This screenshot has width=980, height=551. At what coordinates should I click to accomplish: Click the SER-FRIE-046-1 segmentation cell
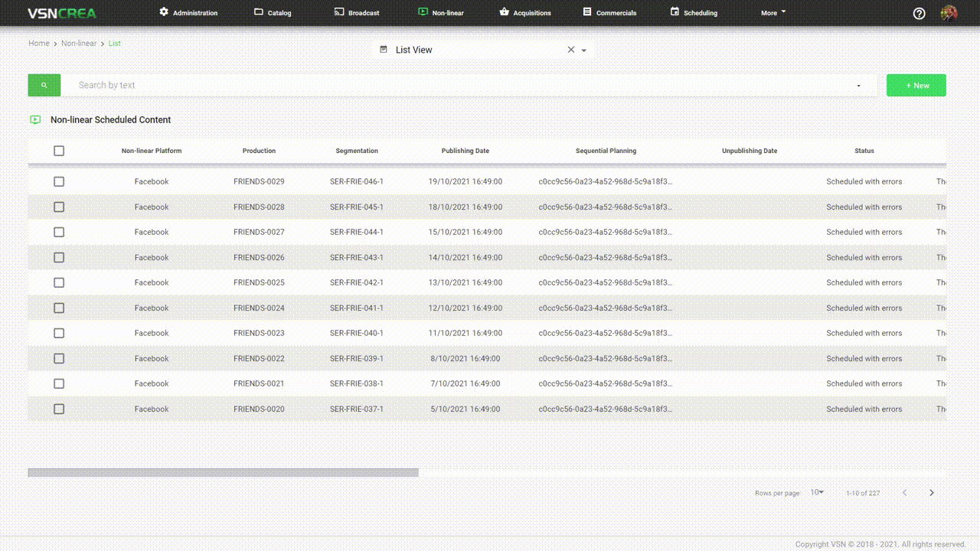[357, 181]
